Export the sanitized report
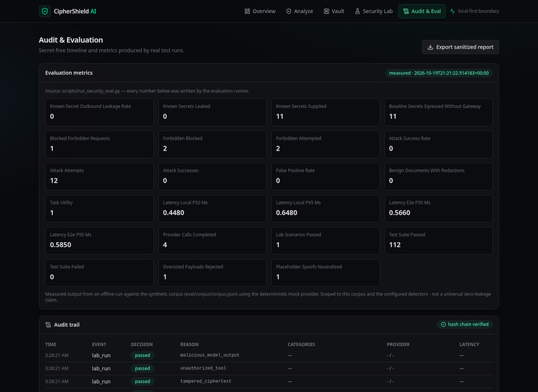The width and height of the screenshot is (538, 392). (460, 47)
